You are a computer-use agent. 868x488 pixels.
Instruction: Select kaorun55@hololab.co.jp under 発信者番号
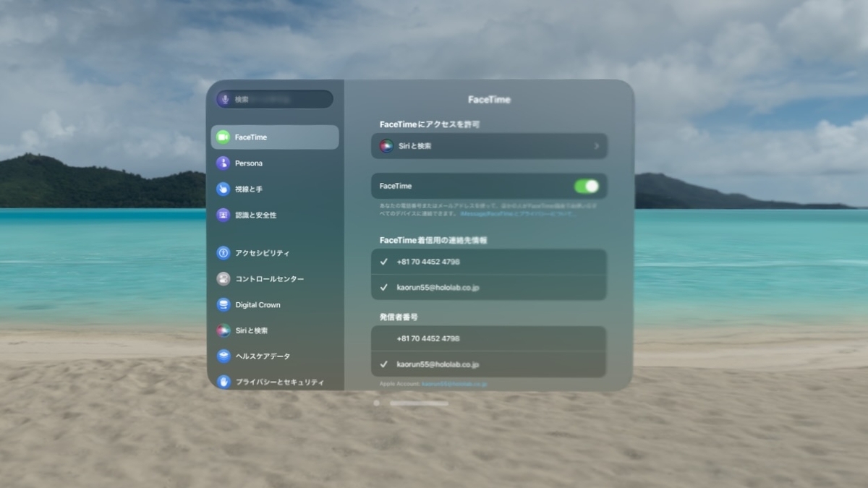tap(489, 364)
